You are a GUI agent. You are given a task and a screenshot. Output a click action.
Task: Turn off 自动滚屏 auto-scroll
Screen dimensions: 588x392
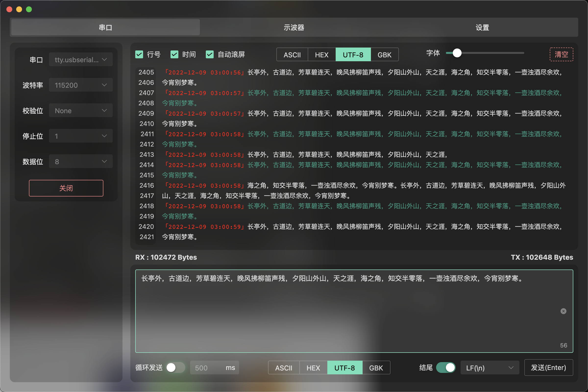click(x=210, y=54)
